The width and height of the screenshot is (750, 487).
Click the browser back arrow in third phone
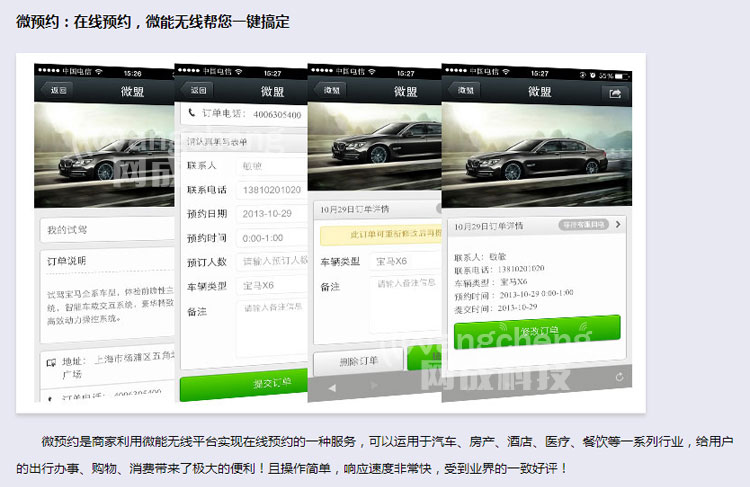coord(333,387)
